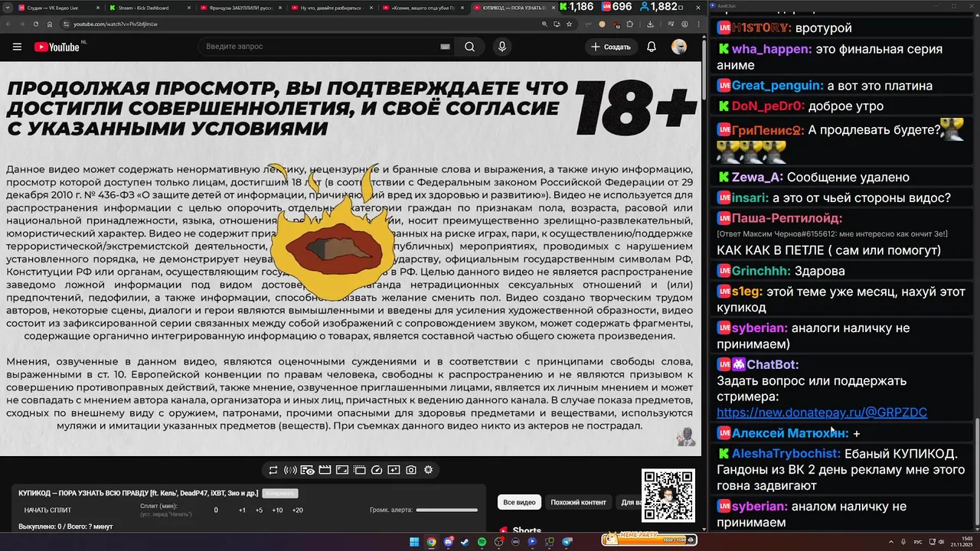Go to the YouTube home logo

[x=57, y=47]
